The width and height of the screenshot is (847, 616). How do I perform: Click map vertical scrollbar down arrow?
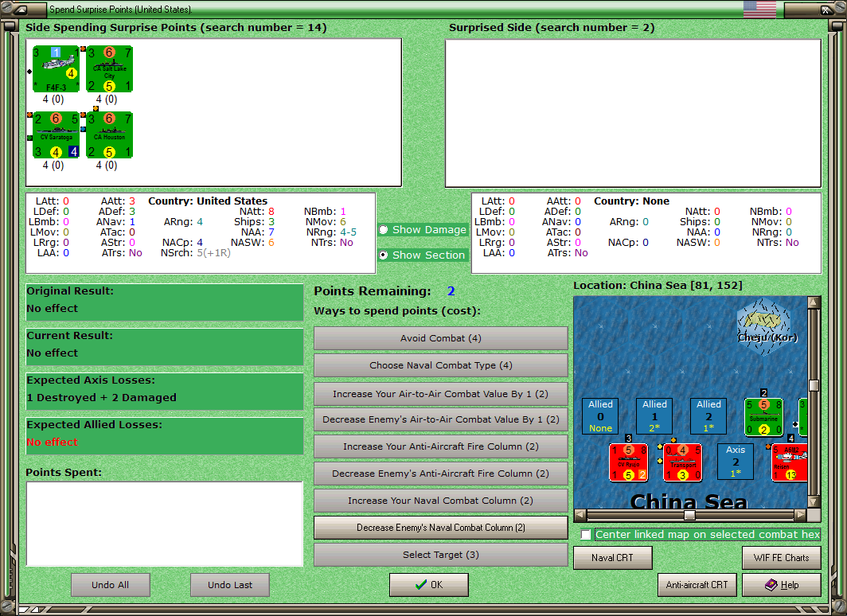814,501
